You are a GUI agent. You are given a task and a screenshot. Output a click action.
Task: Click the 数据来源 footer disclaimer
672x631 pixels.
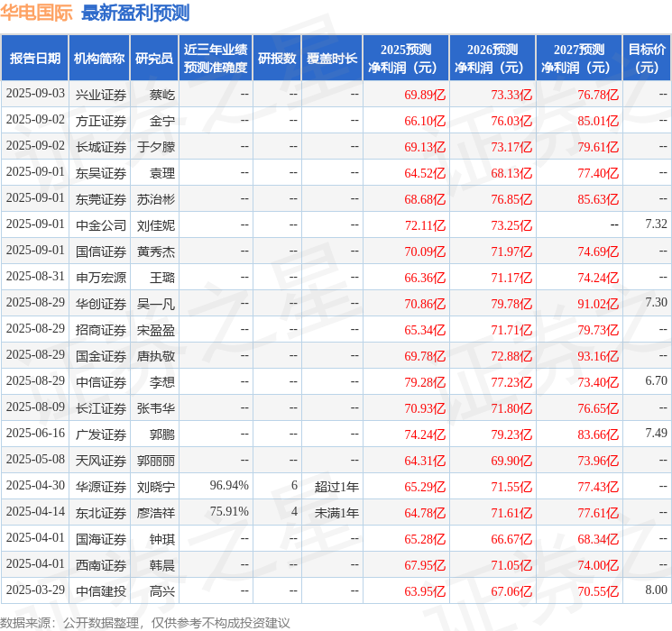(145, 622)
